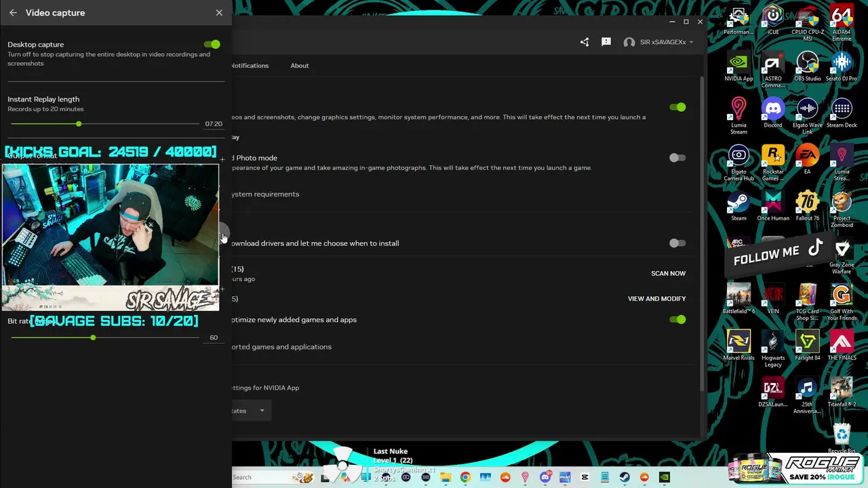Launch Once Human from the desktop
Image resolution: width=868 pixels, height=488 pixels.
(x=773, y=207)
